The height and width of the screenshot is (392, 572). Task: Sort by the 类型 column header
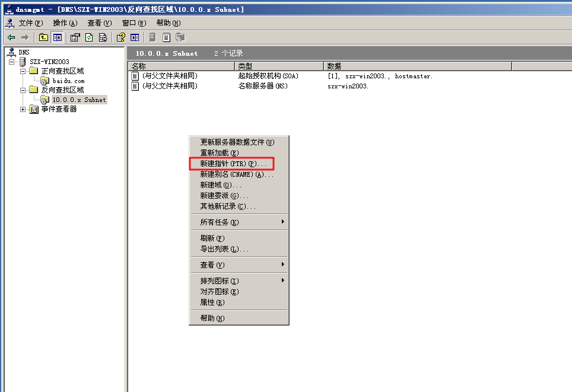(x=279, y=66)
